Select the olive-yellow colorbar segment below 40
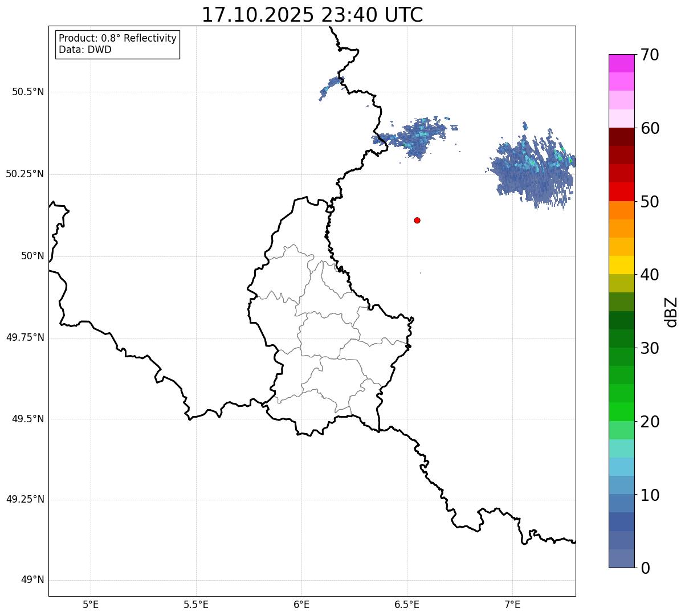The width and height of the screenshot is (685, 616). 621,283
